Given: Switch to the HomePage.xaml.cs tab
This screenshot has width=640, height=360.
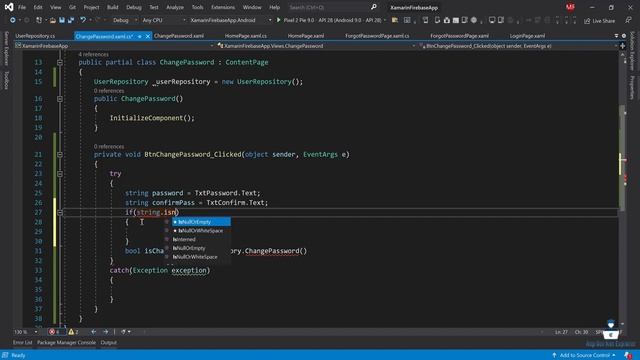Looking at the screenshot, I should [x=246, y=36].
